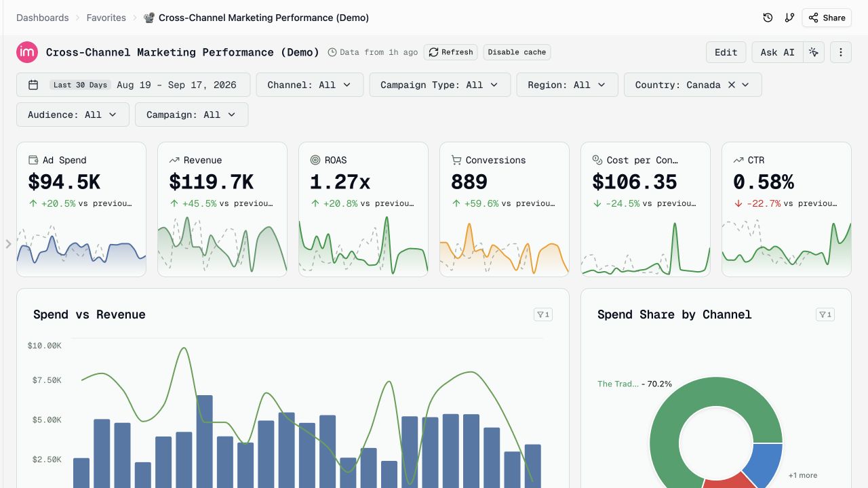Click the +20.5% Ad Spend change
The width and height of the screenshot is (868, 488).
tap(58, 203)
